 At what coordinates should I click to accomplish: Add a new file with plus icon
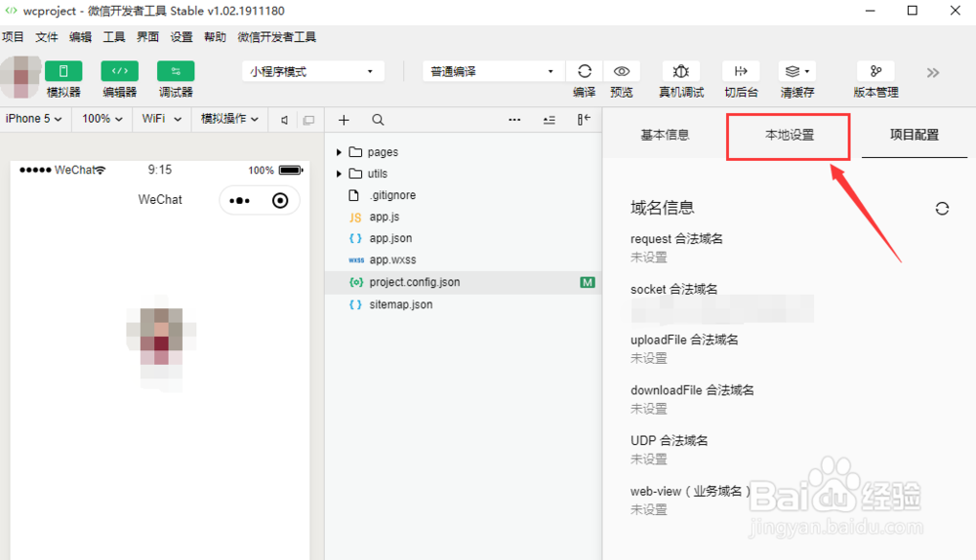click(x=344, y=120)
